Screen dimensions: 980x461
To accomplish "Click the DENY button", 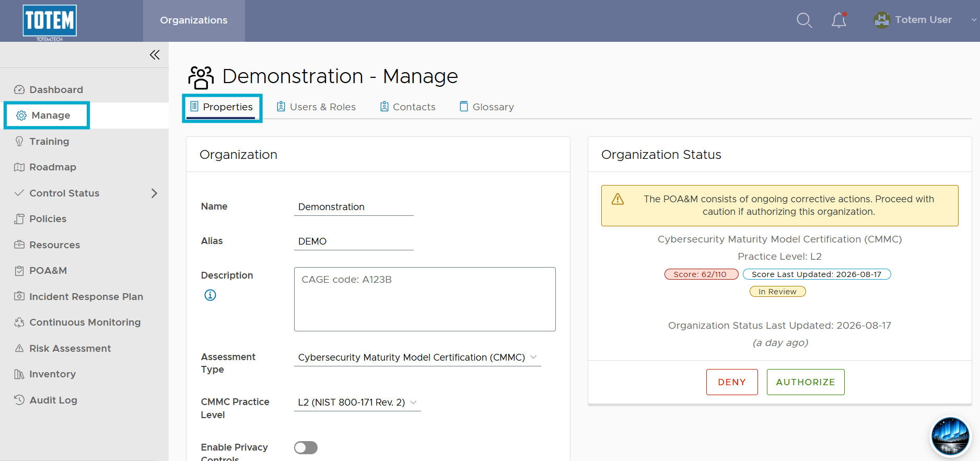I will coord(732,382).
